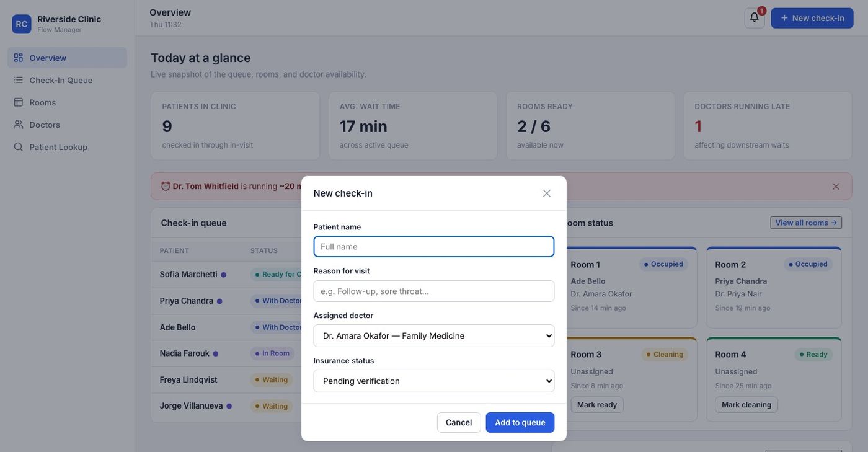Image resolution: width=868 pixels, height=452 pixels.
Task: Click Nadia Farouk's In Room status
Action: click(x=272, y=353)
